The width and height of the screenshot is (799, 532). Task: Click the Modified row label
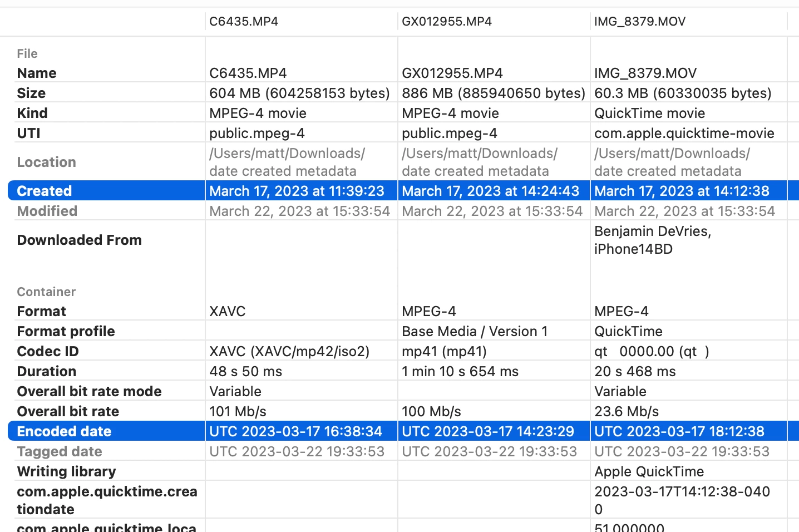47,211
